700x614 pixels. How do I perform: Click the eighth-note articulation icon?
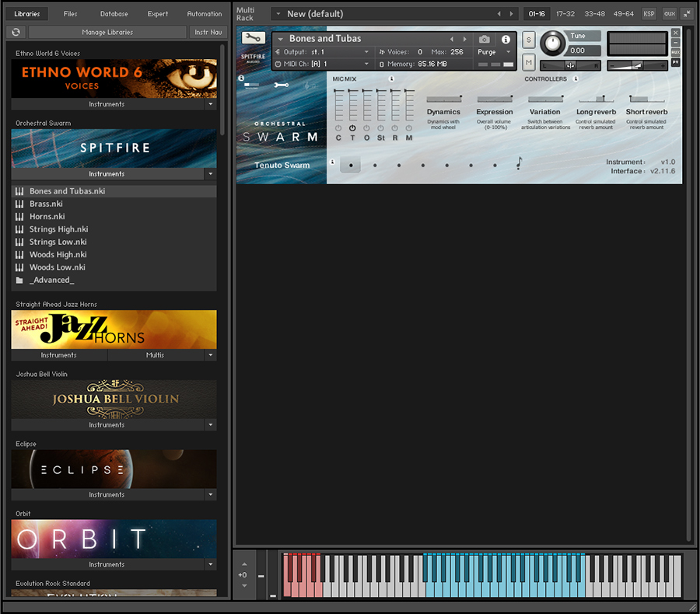point(519,163)
